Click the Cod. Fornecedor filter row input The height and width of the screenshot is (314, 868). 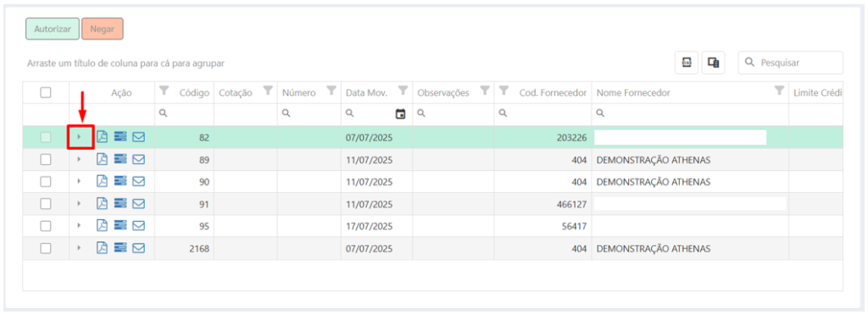(542, 114)
